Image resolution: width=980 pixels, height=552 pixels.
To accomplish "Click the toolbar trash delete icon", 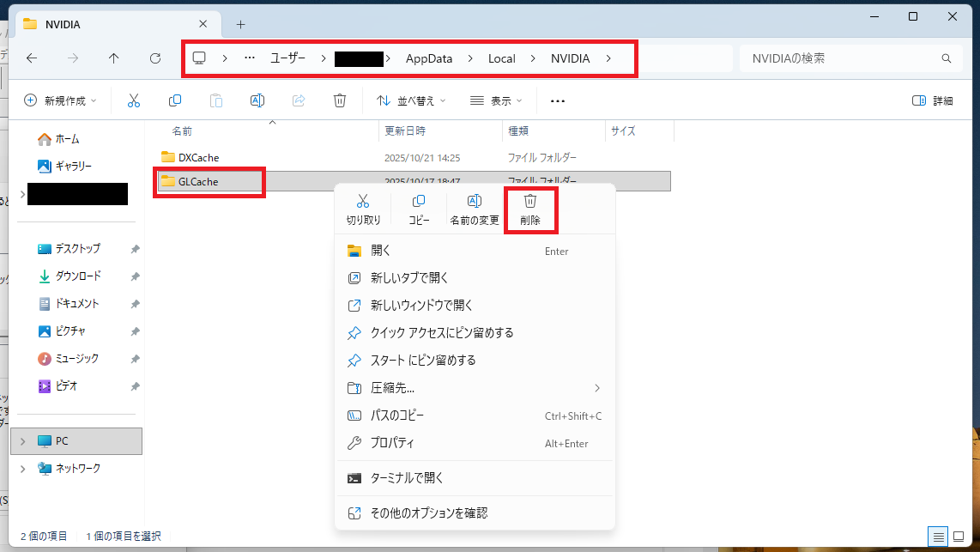I will tap(339, 100).
